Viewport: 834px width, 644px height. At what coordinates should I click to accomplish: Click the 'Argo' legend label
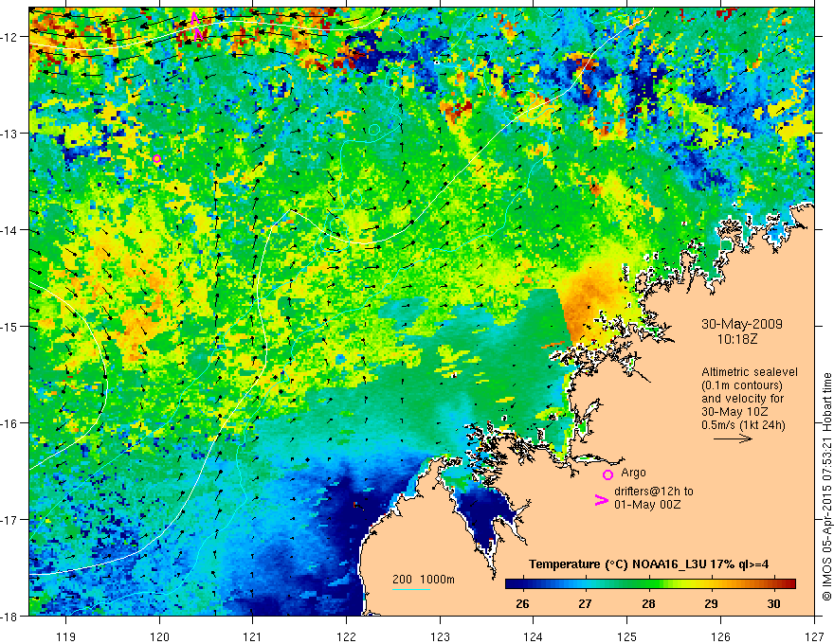pos(633,473)
